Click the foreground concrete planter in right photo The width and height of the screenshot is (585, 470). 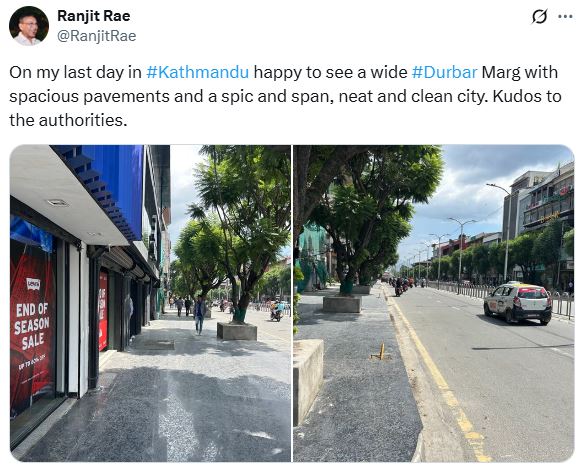(x=308, y=381)
